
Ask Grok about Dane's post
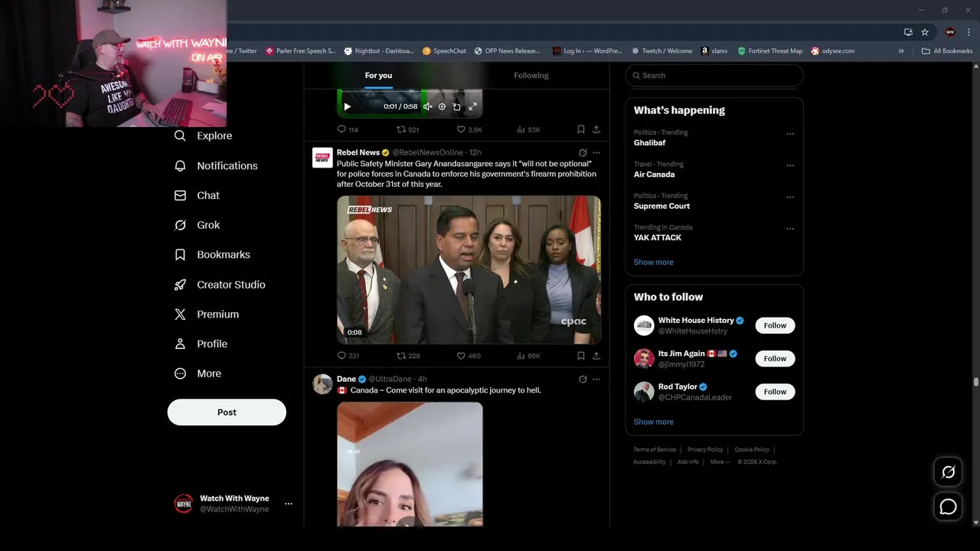(x=583, y=379)
